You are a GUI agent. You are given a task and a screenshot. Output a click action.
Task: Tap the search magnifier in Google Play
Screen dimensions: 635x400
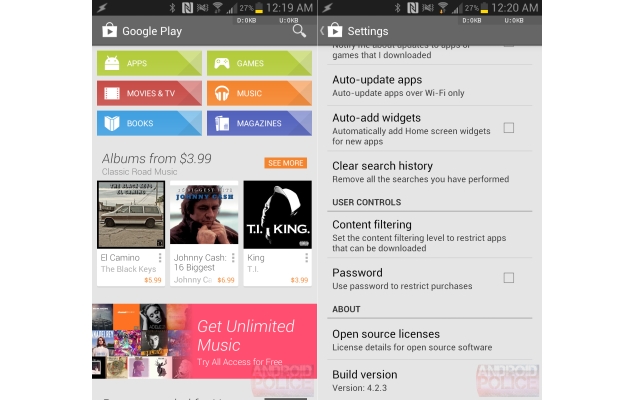pyautogui.click(x=299, y=31)
